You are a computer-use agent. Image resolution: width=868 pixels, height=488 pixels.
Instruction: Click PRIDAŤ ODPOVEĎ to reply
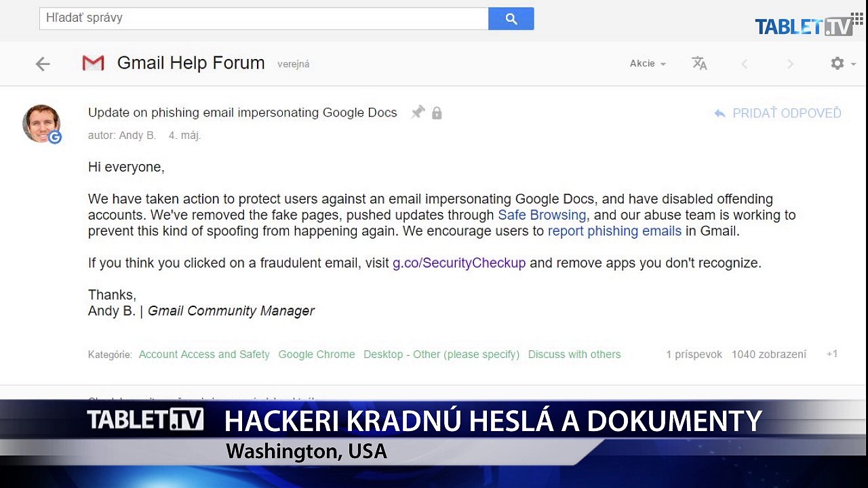click(x=787, y=113)
